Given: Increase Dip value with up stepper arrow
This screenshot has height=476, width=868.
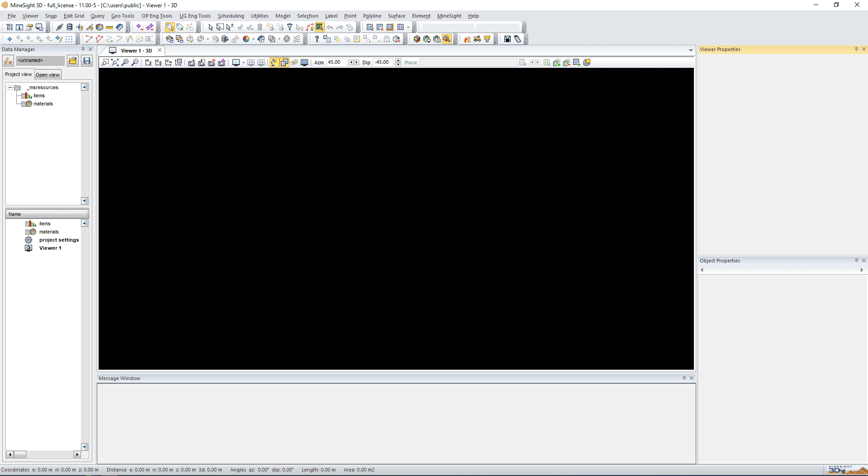Looking at the screenshot, I should pos(398,61).
